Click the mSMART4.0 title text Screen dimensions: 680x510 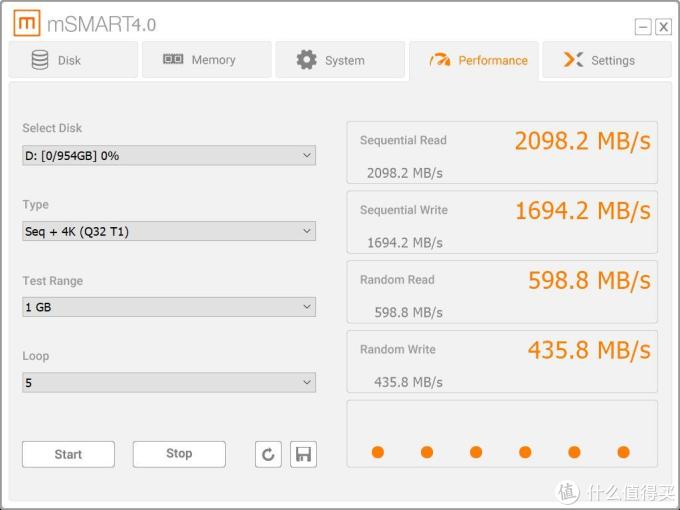coord(101,24)
